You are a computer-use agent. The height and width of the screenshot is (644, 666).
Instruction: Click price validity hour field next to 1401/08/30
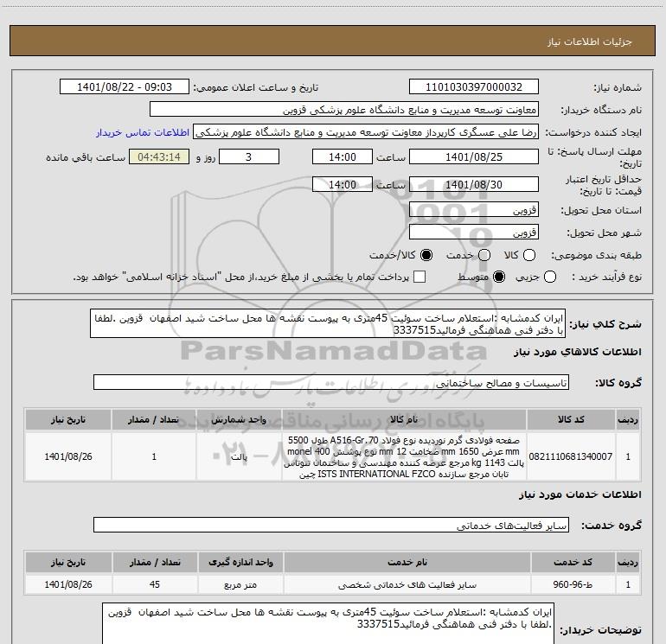point(343,185)
